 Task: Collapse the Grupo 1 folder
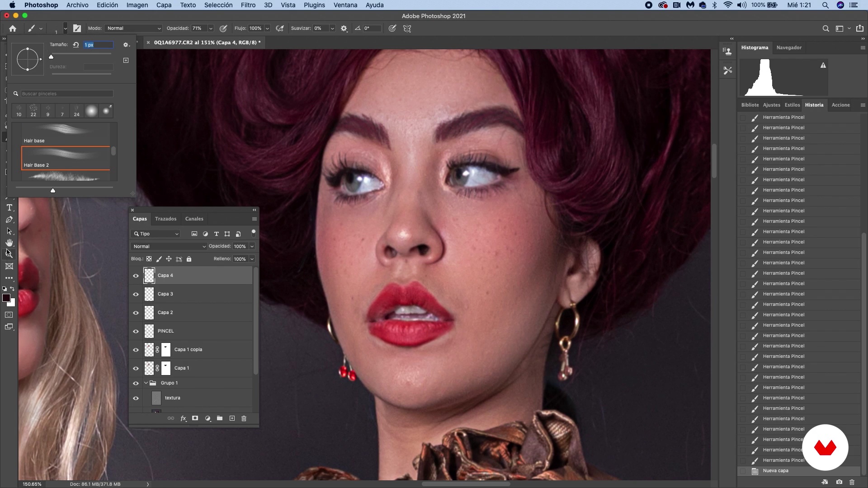(x=146, y=383)
